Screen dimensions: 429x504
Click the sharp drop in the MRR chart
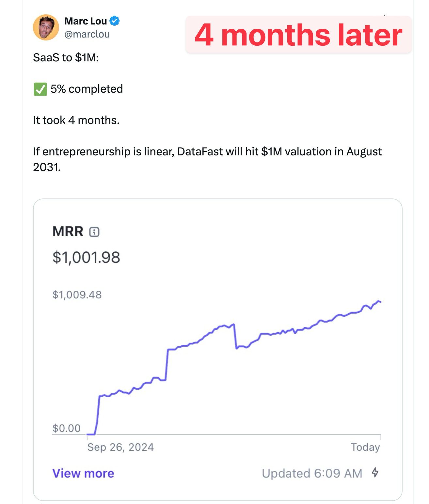point(235,336)
